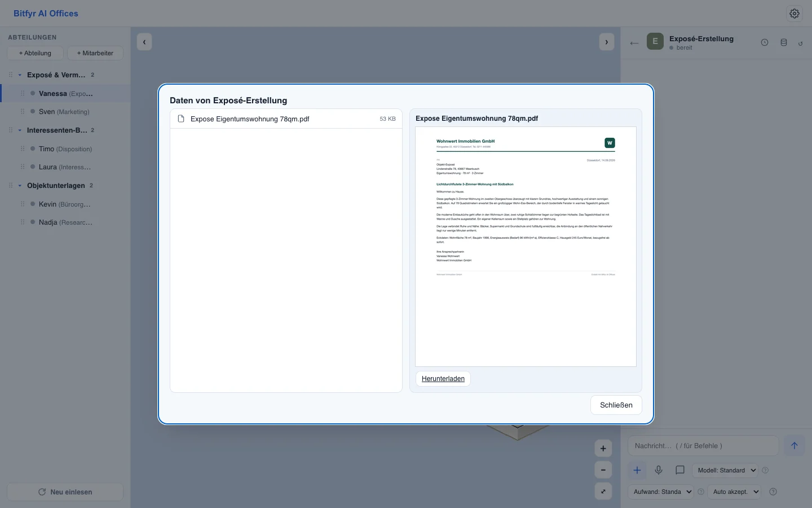Open the Aufwand: Standard dropdown
The image size is (812, 508).
pyautogui.click(x=660, y=492)
